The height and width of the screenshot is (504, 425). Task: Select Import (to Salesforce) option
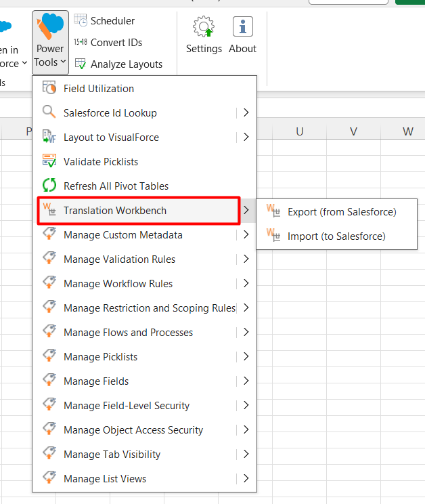[336, 236]
